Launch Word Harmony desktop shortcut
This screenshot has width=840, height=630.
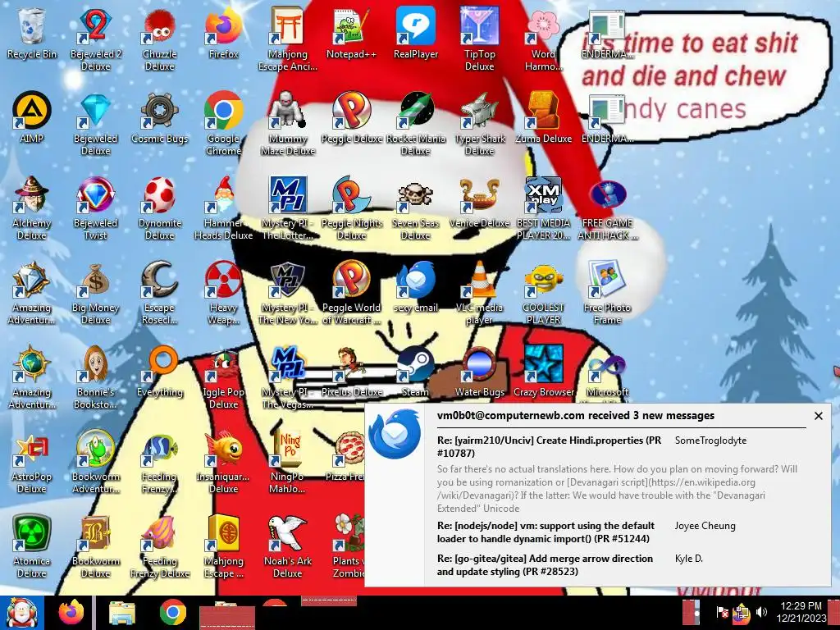click(x=543, y=39)
